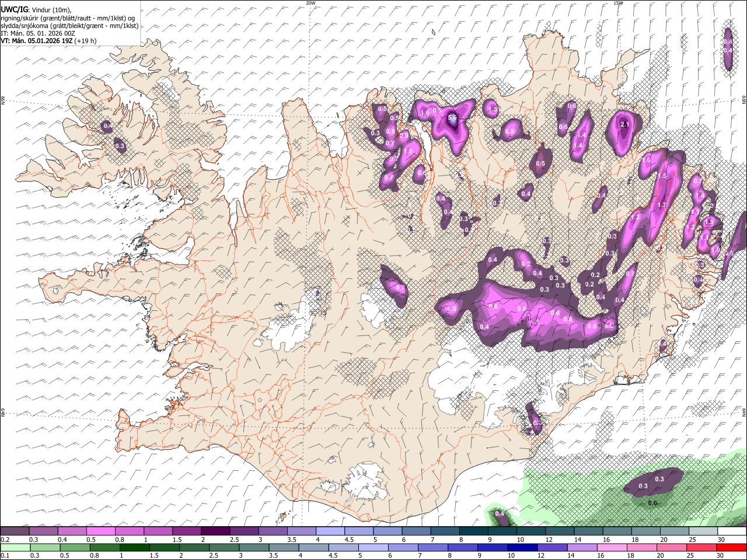Click upper legend swatch between 25 and 30

click(703, 531)
